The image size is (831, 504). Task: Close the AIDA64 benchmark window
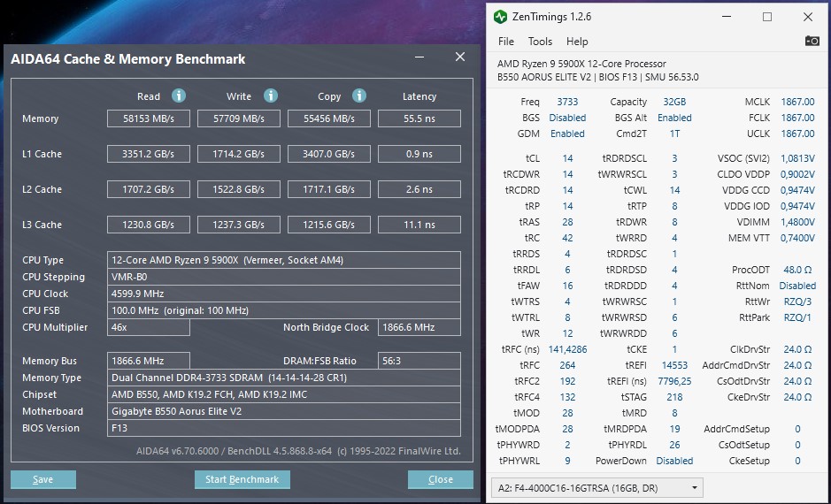(x=460, y=57)
